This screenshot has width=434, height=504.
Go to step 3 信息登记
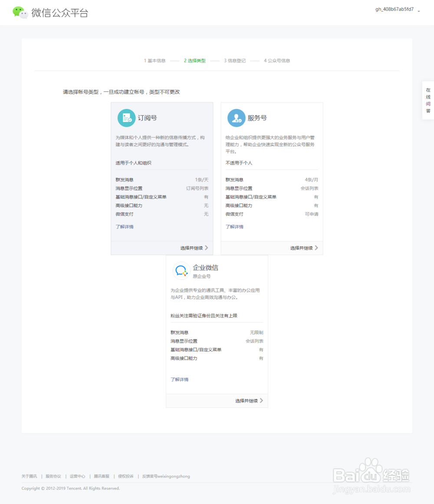click(x=235, y=61)
